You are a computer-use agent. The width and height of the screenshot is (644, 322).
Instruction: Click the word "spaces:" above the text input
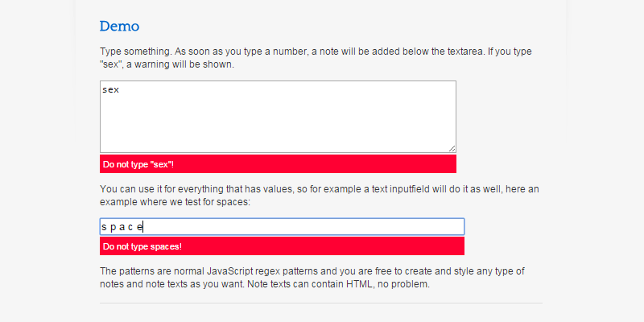click(x=234, y=202)
